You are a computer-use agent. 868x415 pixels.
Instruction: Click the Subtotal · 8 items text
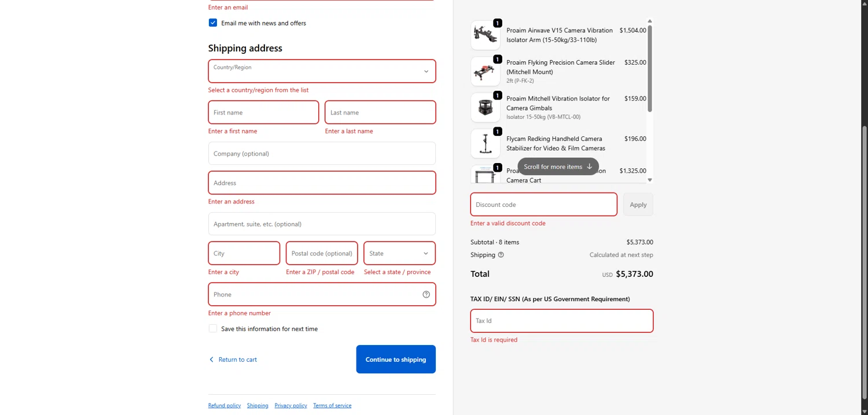495,242
